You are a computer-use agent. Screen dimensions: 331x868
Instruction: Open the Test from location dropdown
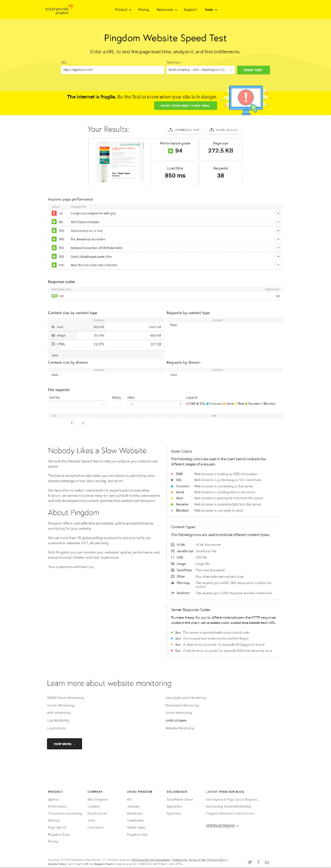[x=200, y=70]
